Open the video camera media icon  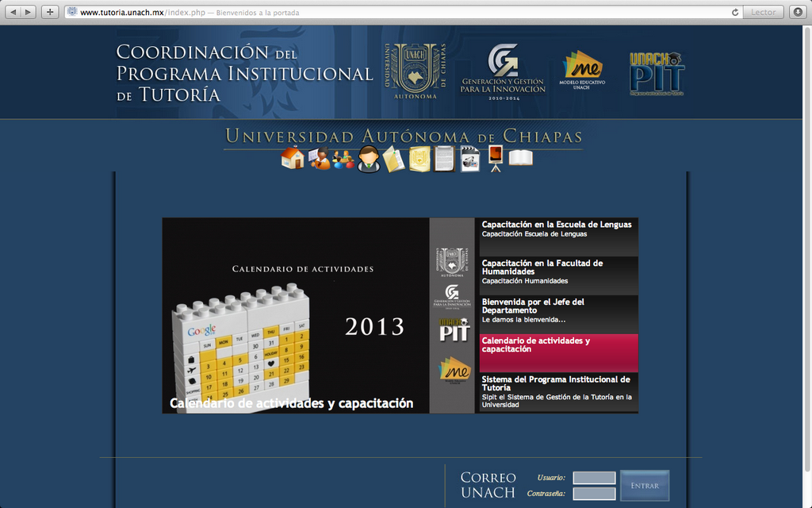click(x=469, y=159)
